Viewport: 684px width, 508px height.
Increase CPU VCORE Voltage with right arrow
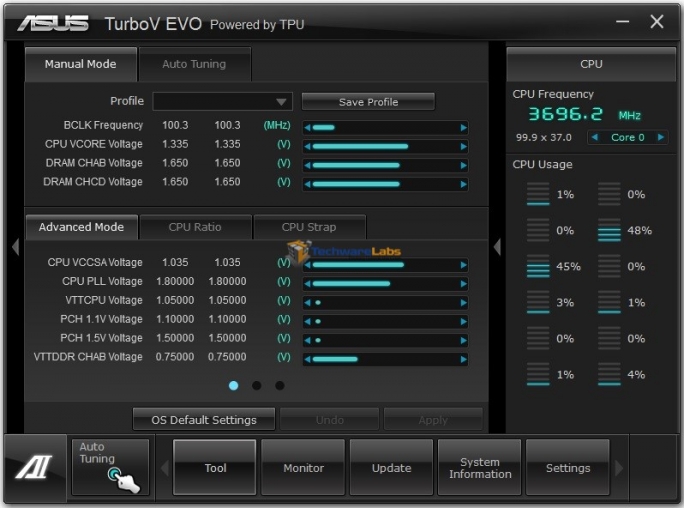[x=463, y=147]
